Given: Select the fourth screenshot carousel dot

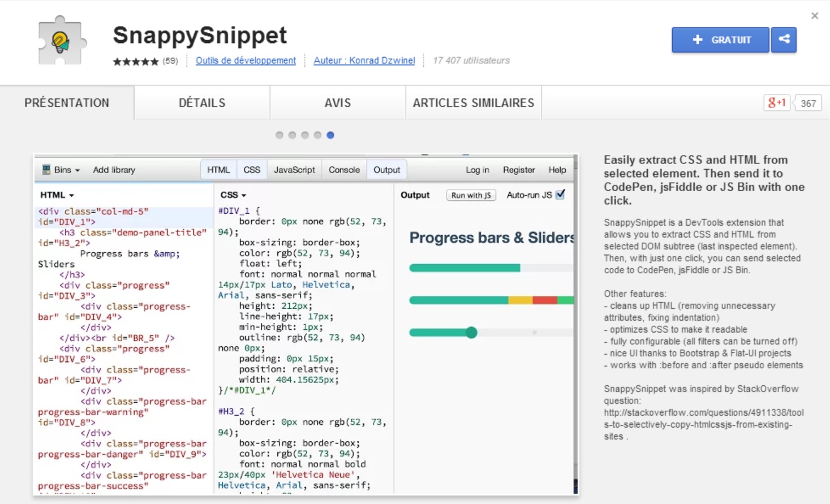Looking at the screenshot, I should click(317, 135).
